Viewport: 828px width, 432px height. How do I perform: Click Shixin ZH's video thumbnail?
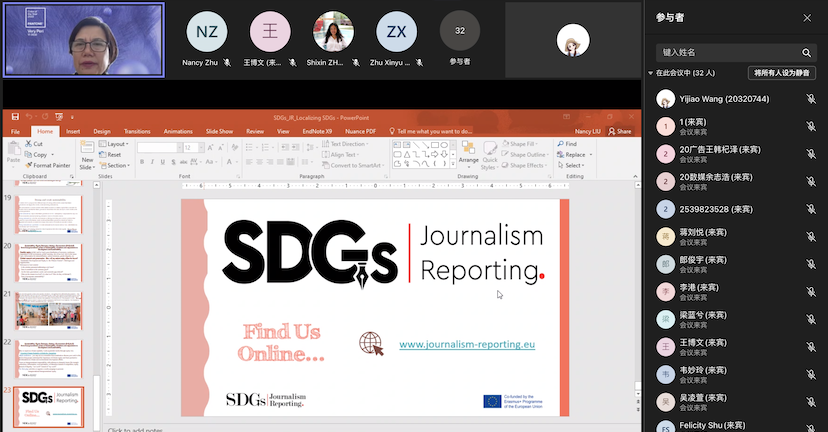click(333, 32)
